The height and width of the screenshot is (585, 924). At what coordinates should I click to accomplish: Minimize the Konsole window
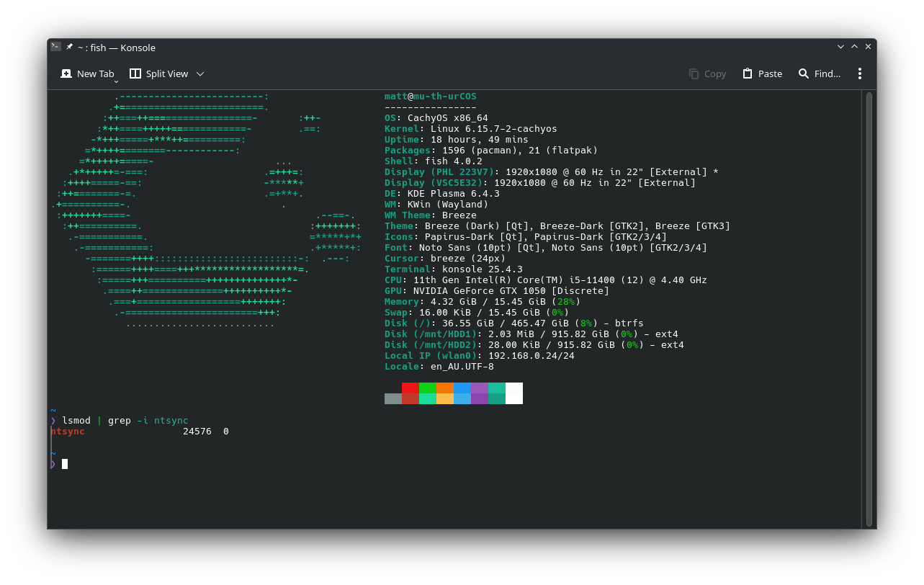click(x=840, y=47)
